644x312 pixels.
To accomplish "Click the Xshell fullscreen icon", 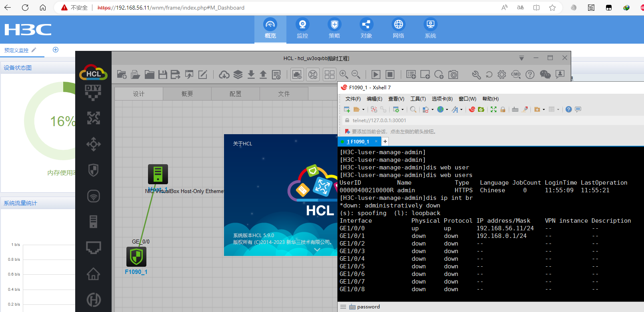I will coord(494,109).
